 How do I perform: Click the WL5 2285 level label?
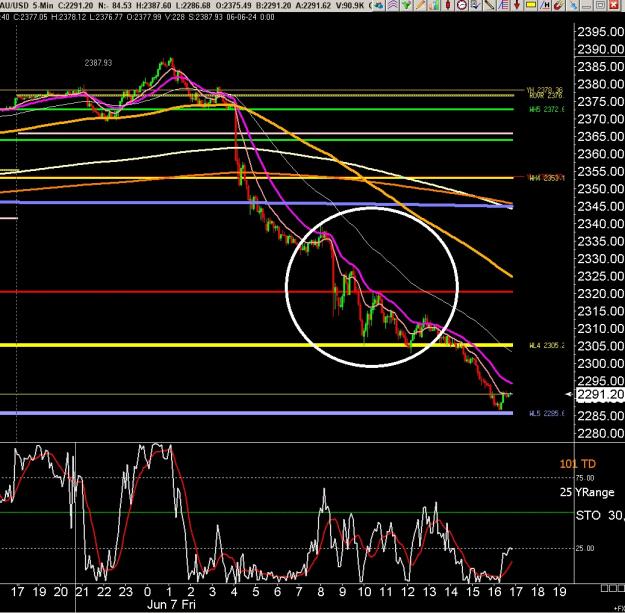click(x=546, y=413)
